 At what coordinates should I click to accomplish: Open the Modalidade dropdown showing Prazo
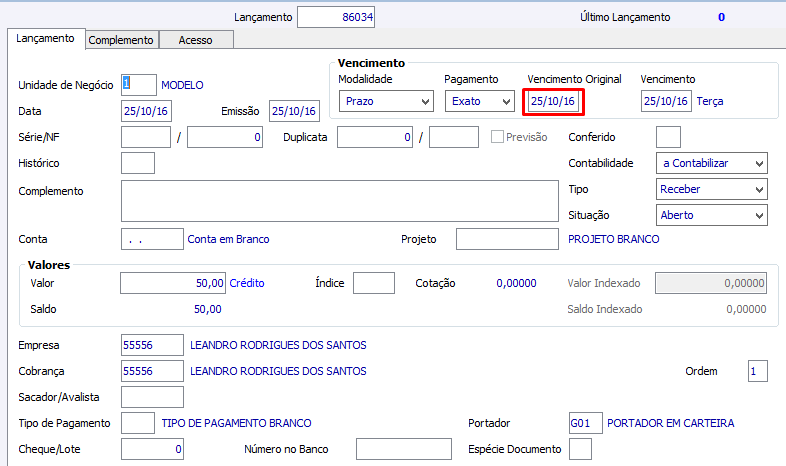(x=386, y=101)
